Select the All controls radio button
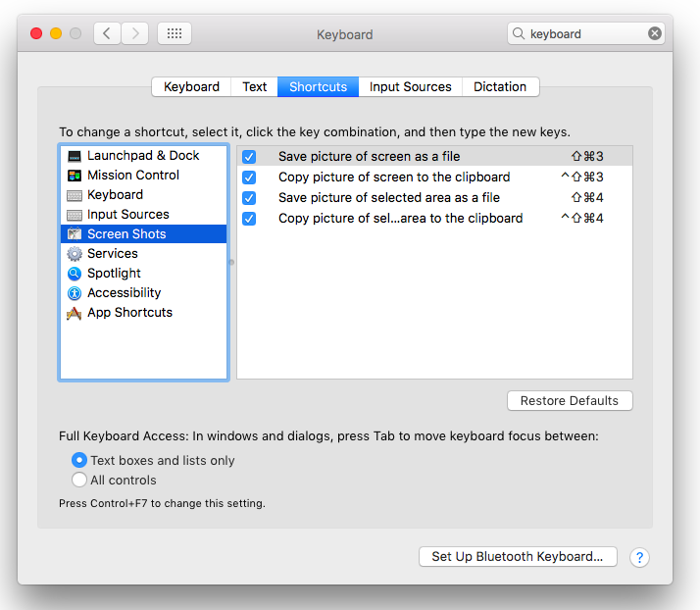 point(79,481)
